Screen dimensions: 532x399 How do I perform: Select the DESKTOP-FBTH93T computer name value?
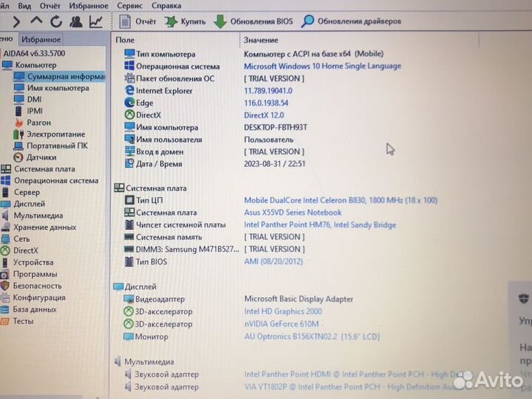[x=276, y=127]
